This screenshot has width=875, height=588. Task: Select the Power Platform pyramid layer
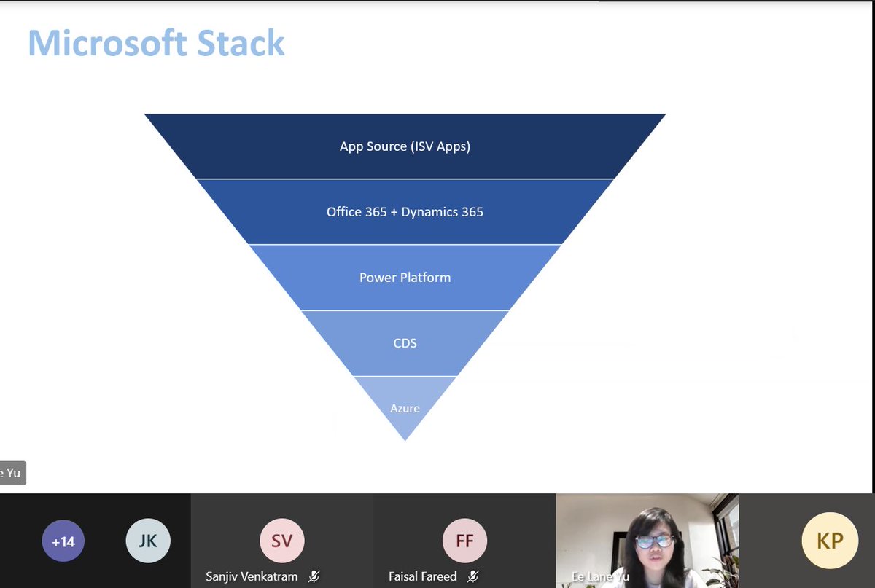click(405, 278)
